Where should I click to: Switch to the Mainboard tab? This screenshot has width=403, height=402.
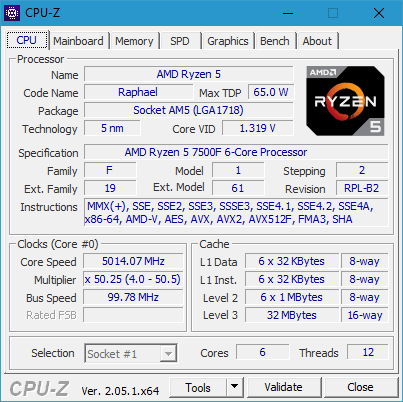[78, 41]
